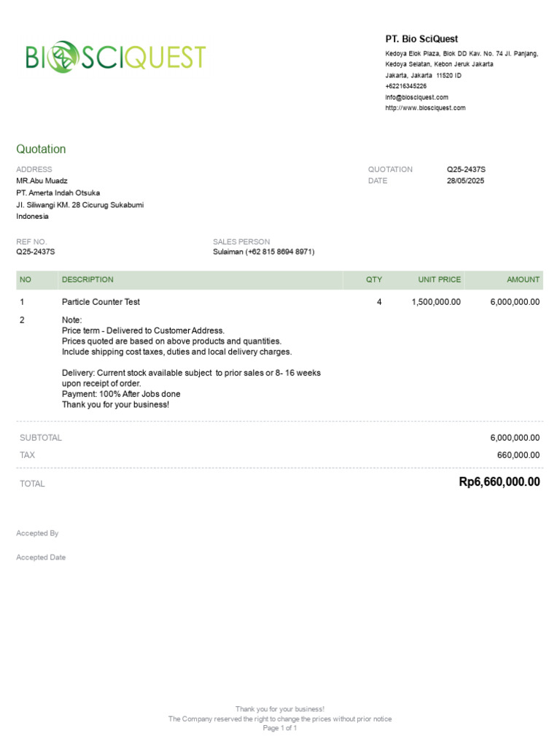This screenshot has width=560, height=747.
Task: Select the customer name MR.Abu Muadz
Action: pyautogui.click(x=42, y=181)
